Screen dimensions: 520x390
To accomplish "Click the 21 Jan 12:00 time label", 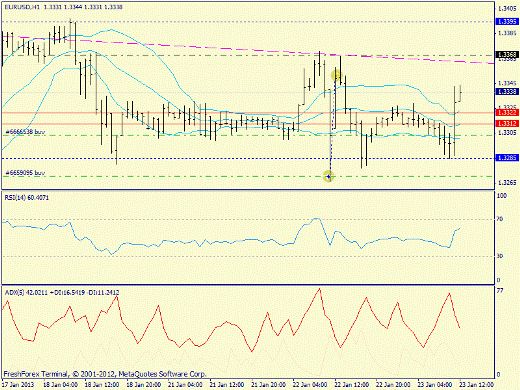I will pos(227,385).
